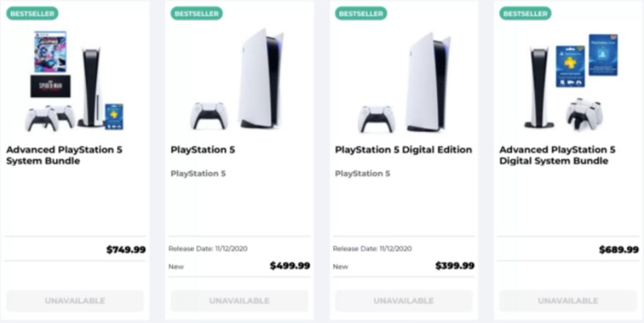Click the $689.99 price
This screenshot has height=323, width=644.
[x=618, y=249]
